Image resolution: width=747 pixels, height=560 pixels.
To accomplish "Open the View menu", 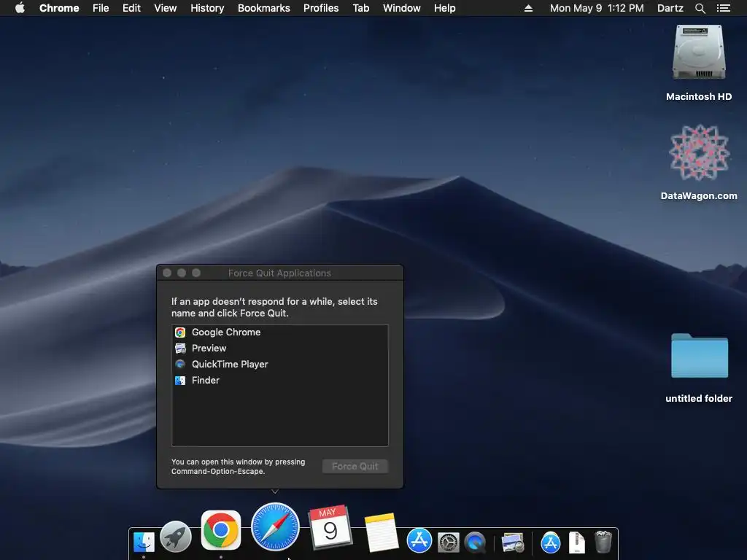I will click(x=166, y=8).
